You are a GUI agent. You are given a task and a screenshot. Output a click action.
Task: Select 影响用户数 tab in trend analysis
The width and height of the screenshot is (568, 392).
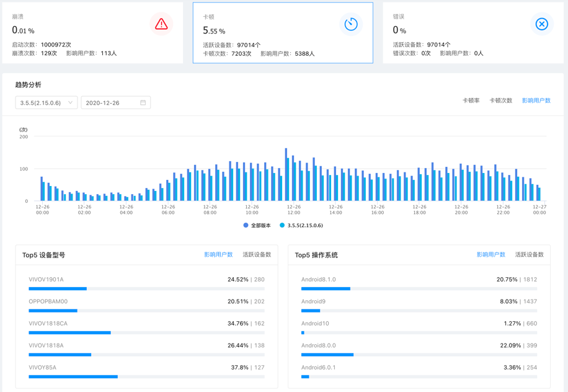click(x=536, y=100)
